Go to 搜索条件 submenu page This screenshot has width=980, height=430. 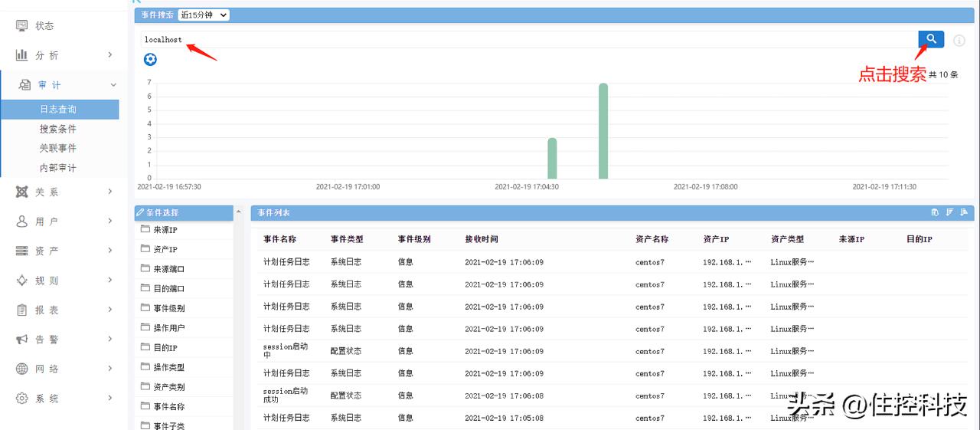(x=58, y=129)
